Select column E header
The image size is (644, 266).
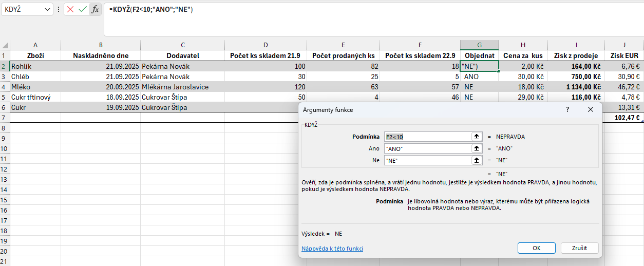tap(344, 45)
